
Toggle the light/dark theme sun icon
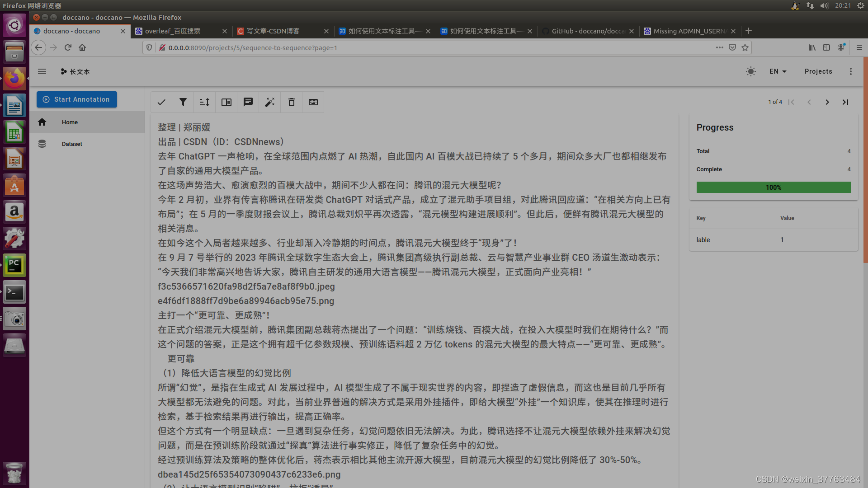pos(751,71)
